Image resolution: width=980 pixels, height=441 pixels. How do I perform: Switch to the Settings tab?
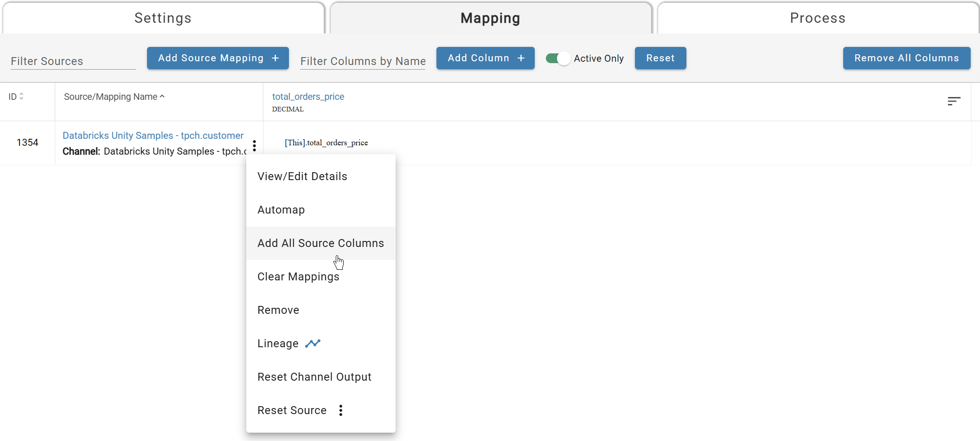pyautogui.click(x=163, y=18)
